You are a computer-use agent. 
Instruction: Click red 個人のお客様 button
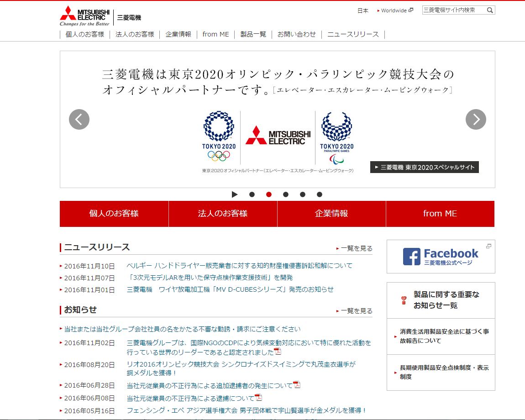click(114, 214)
